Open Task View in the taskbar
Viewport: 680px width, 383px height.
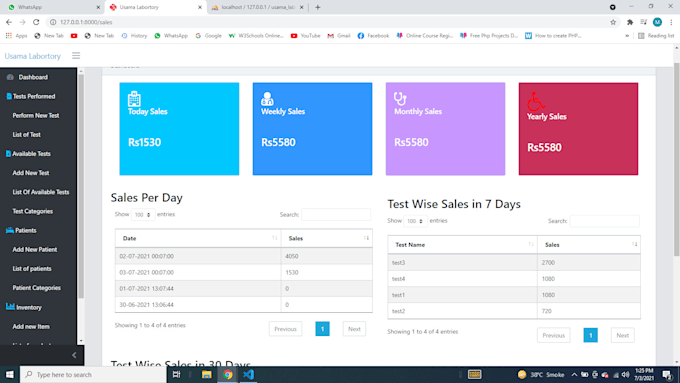coord(177,374)
